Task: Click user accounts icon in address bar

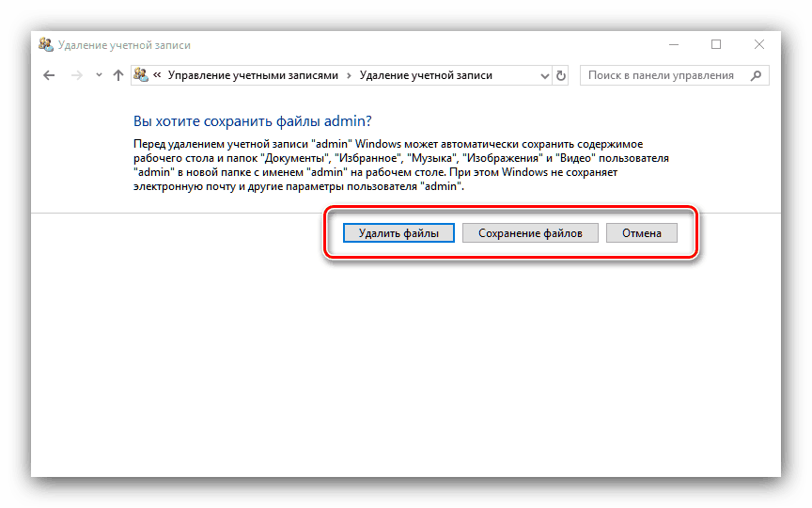Action: (x=141, y=75)
